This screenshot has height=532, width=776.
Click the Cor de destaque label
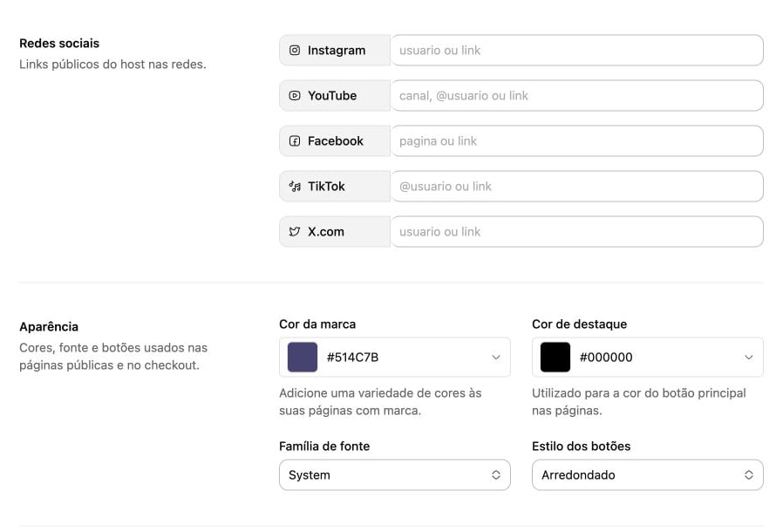[x=579, y=324]
